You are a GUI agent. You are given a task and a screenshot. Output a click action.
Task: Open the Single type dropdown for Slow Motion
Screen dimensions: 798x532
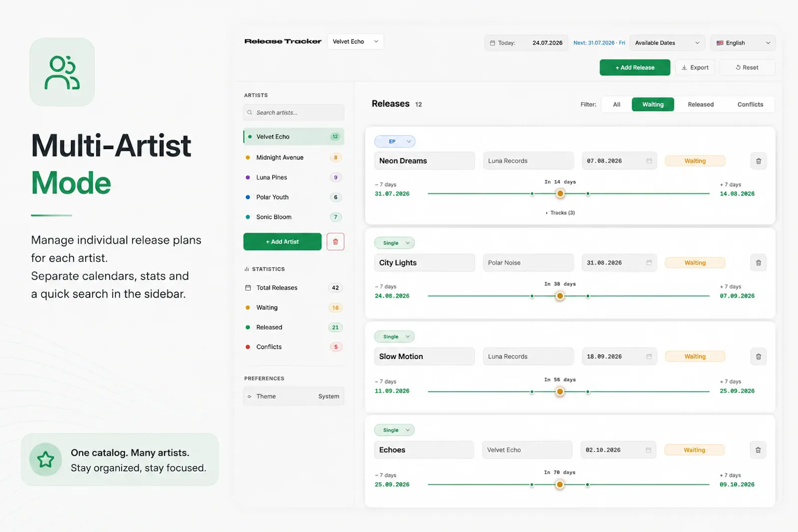[395, 337]
